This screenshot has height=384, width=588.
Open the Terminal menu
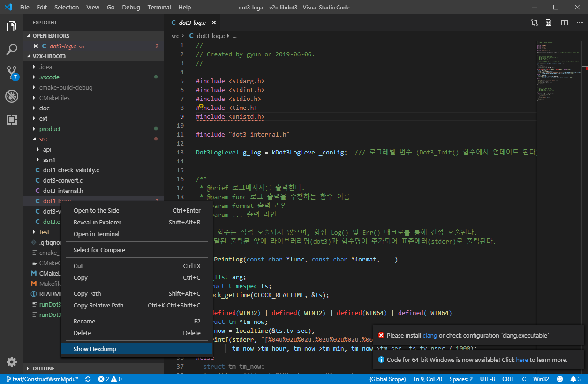click(x=159, y=8)
